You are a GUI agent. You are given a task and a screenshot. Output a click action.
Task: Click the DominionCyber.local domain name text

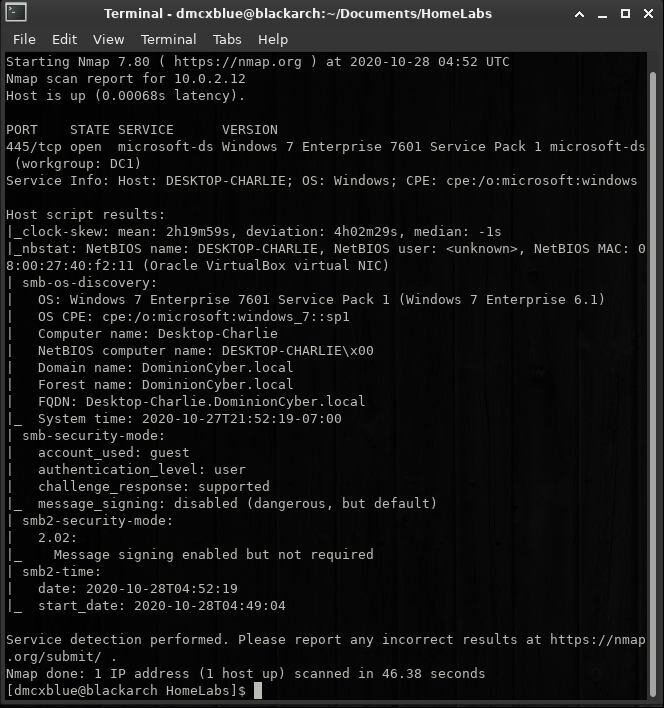218,368
